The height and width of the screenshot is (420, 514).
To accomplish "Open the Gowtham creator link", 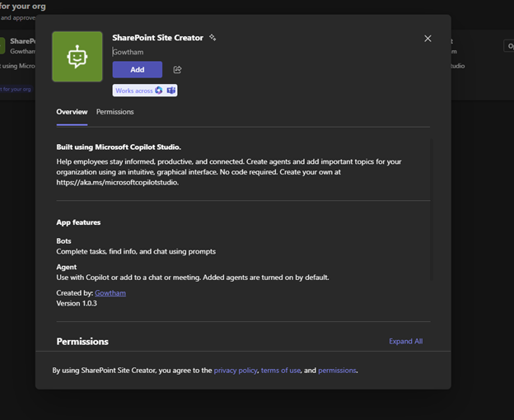I will [x=110, y=293].
